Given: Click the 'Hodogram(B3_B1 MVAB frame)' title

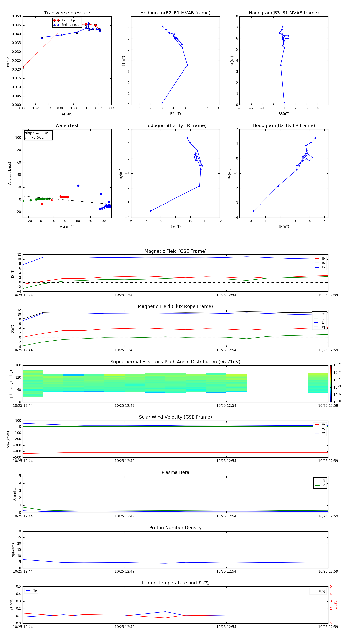Looking at the screenshot, I should coord(284,13).
